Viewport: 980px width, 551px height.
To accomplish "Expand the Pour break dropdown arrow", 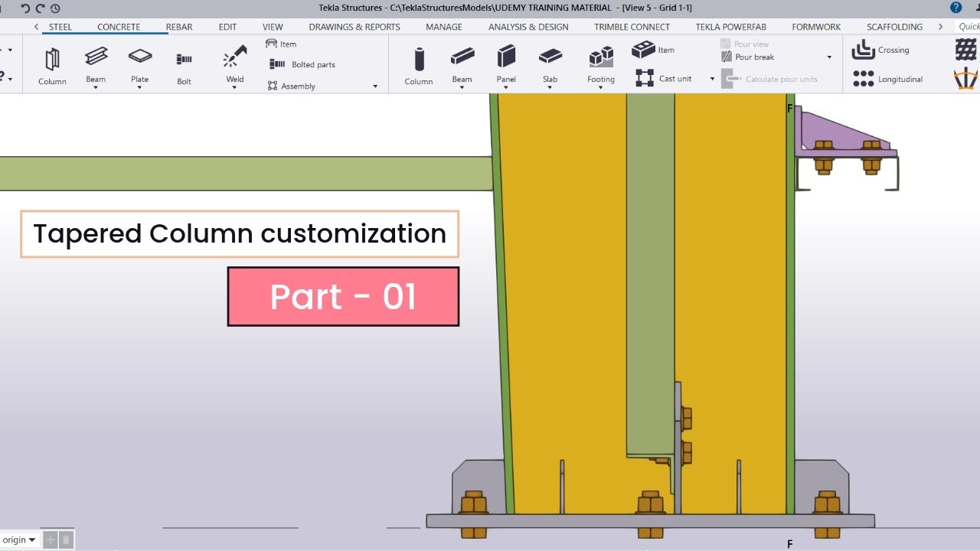I will point(829,57).
